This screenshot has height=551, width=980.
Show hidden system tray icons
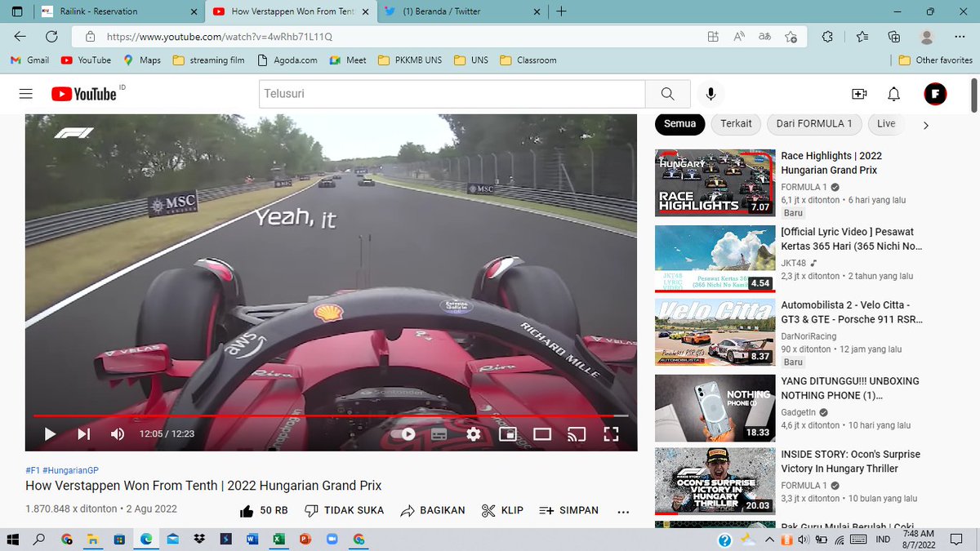768,540
